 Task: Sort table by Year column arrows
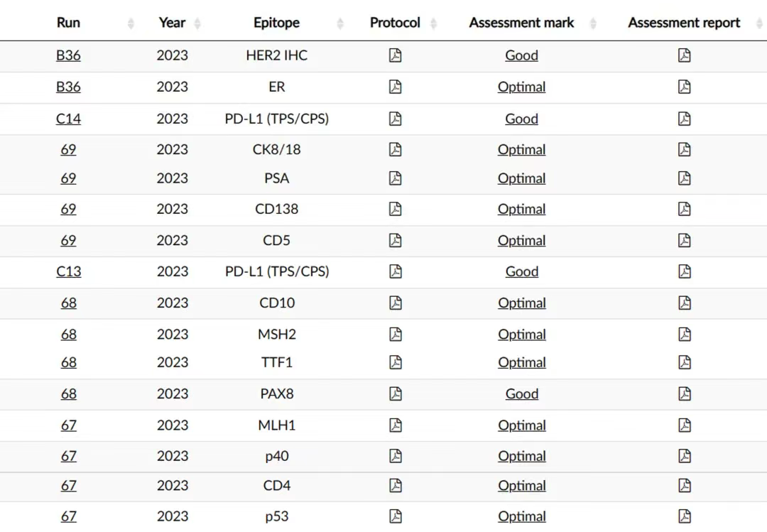tap(197, 23)
